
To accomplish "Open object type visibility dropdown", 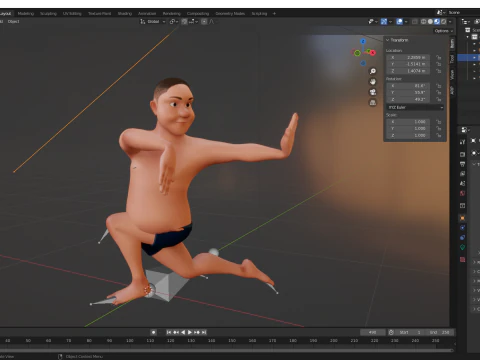I will point(373,22).
